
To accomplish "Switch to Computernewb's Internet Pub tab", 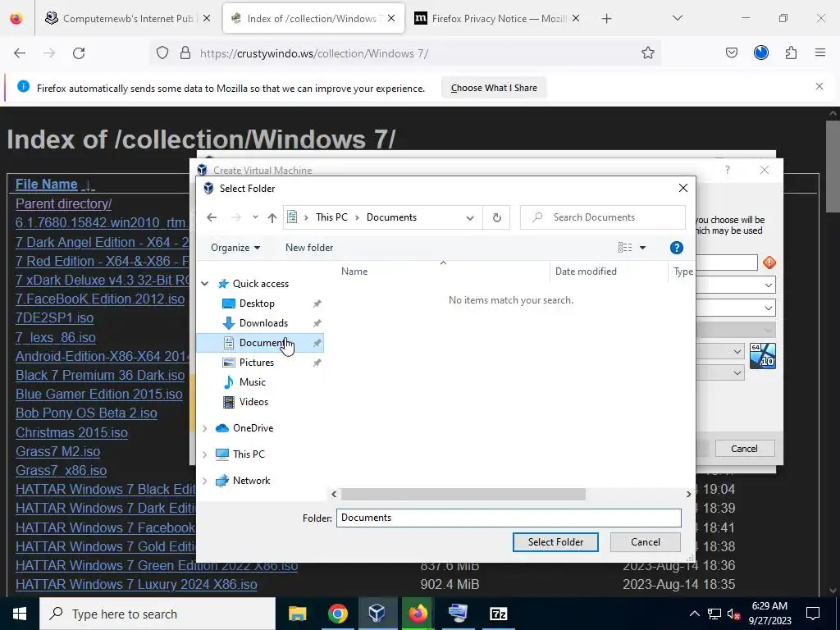I will pyautogui.click(x=127, y=18).
